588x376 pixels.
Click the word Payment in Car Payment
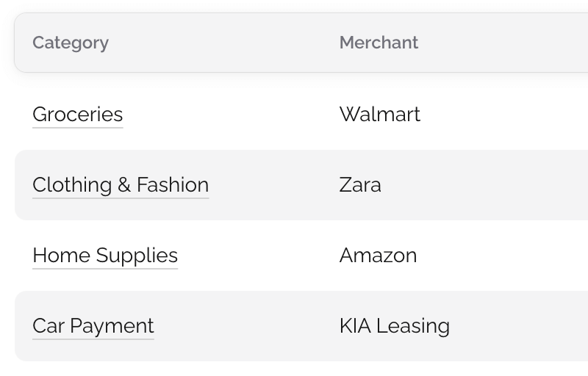pyautogui.click(x=112, y=326)
